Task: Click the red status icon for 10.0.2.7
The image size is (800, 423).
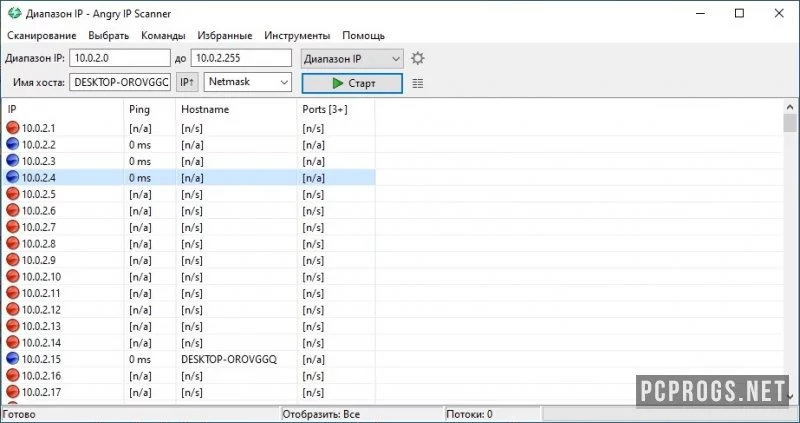Action: point(13,227)
